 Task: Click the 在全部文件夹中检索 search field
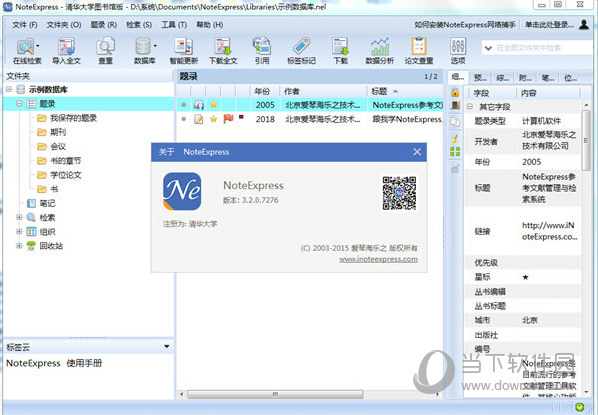click(x=543, y=48)
